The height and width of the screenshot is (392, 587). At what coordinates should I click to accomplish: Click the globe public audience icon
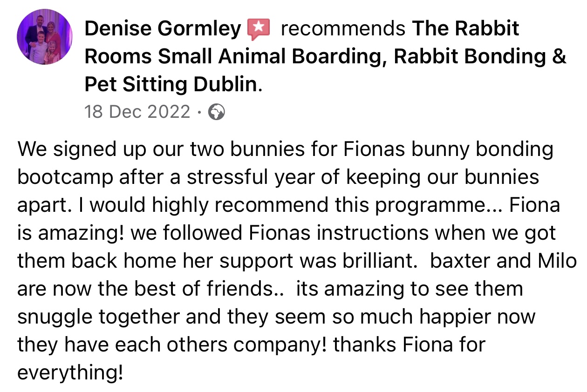217,112
